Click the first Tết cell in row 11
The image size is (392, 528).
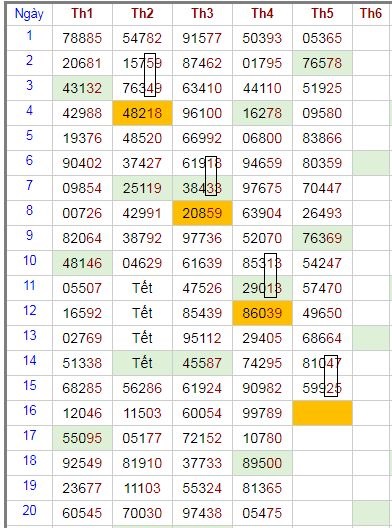tap(142, 288)
